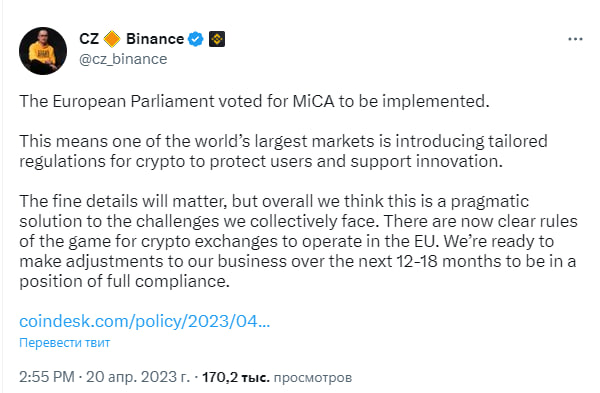Click the 2:55 PM timestamp

coord(47,377)
